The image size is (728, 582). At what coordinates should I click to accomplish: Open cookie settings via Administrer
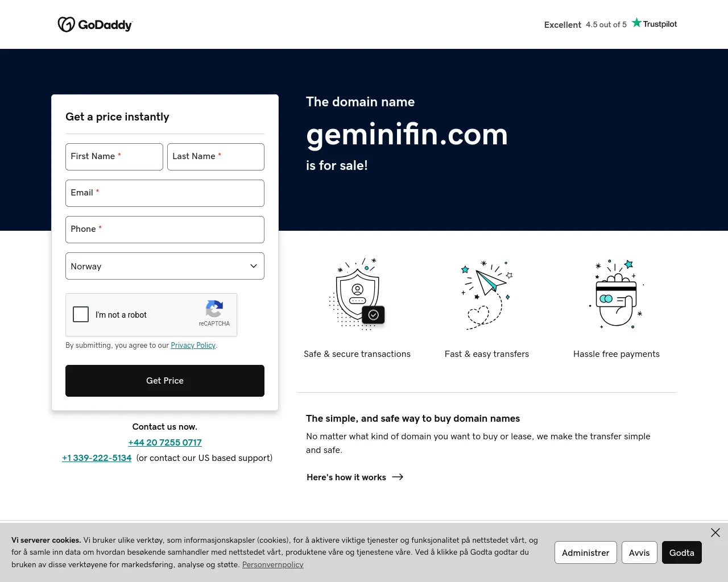tap(586, 552)
